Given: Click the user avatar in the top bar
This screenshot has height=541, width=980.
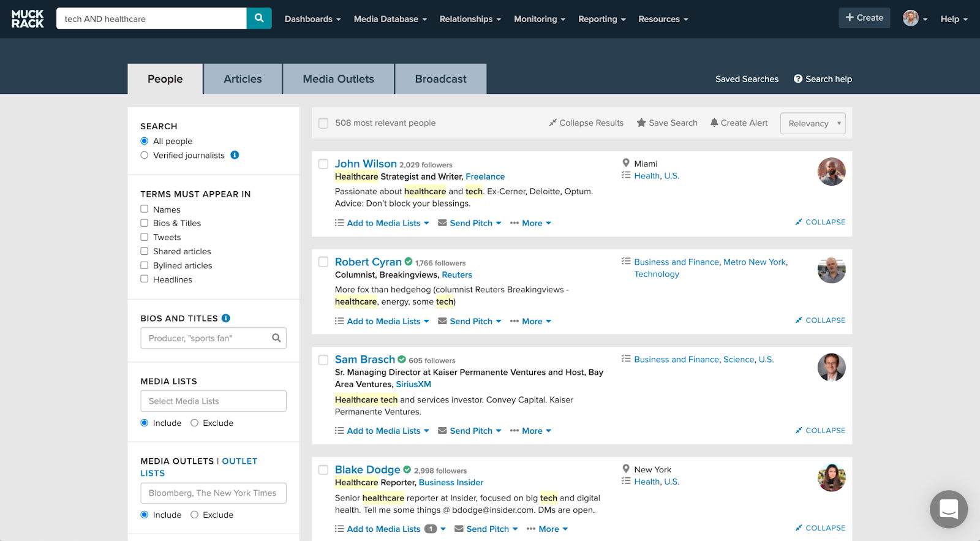Looking at the screenshot, I should [911, 18].
